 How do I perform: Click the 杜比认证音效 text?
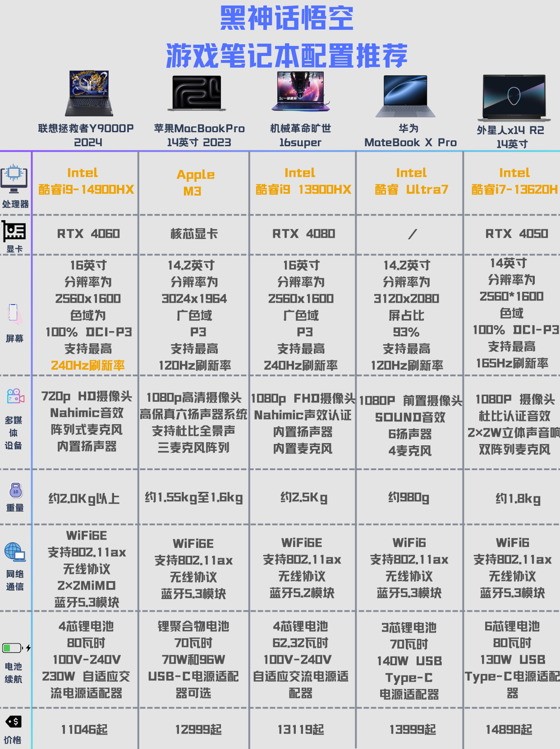(514, 416)
